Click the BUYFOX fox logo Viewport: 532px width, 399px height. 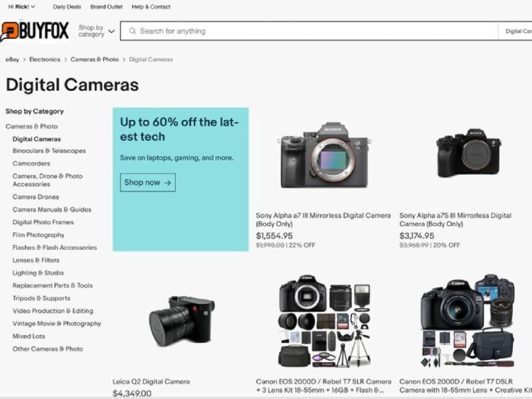(35, 31)
